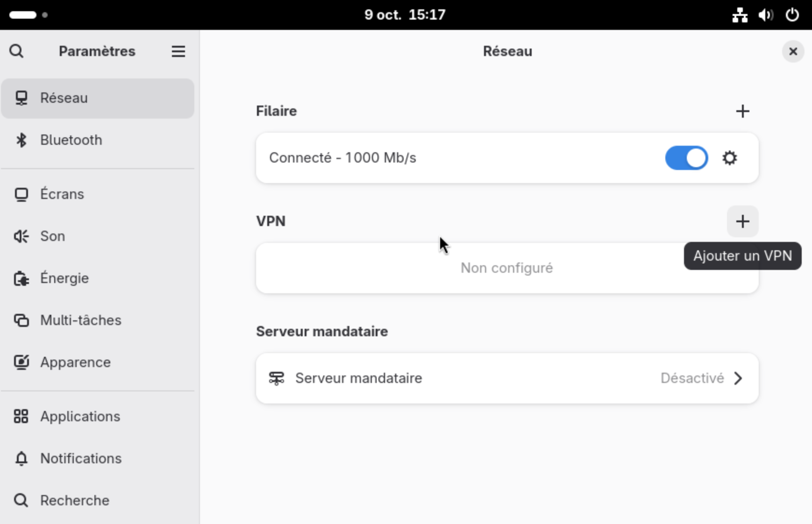Expand Serveur mandataire chevron arrow
The height and width of the screenshot is (524, 812).
pos(738,378)
